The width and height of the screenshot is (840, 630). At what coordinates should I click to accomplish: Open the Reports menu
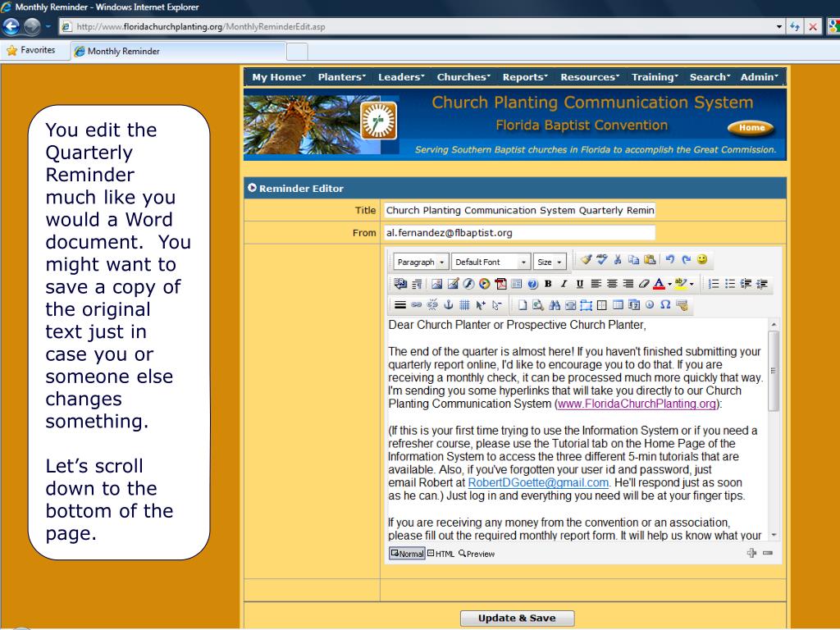click(x=525, y=77)
